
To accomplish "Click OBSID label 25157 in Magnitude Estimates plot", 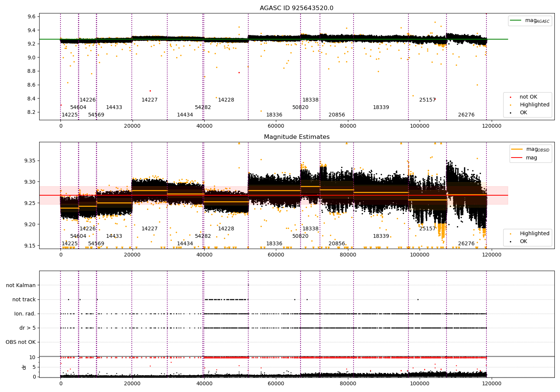I will 427,229.
